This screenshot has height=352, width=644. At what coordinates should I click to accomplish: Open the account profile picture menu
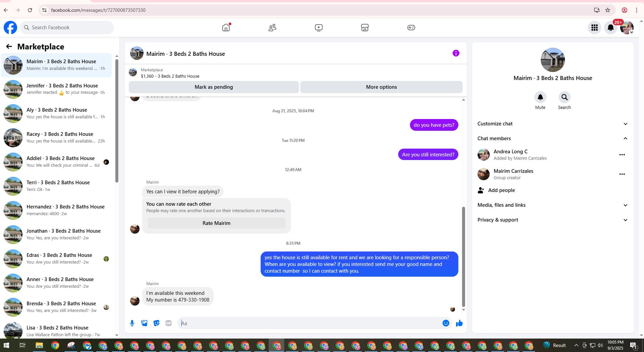point(627,28)
